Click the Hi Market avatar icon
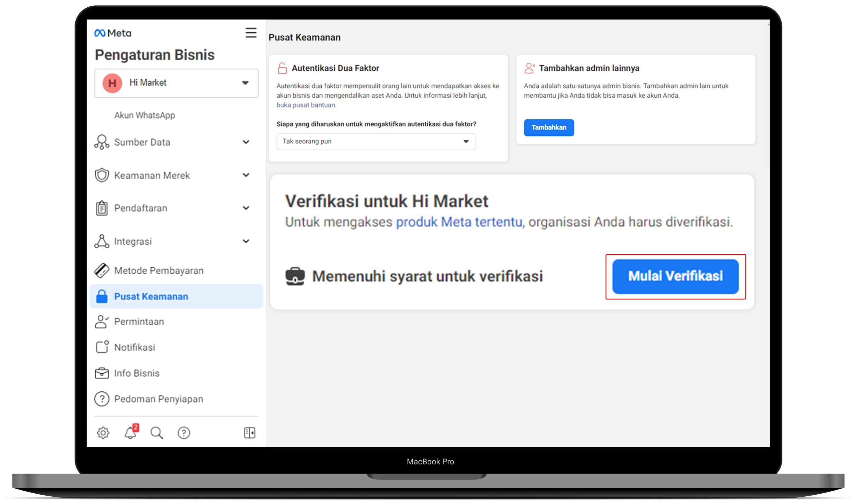Screen dimensions: 856x504 click(x=112, y=83)
